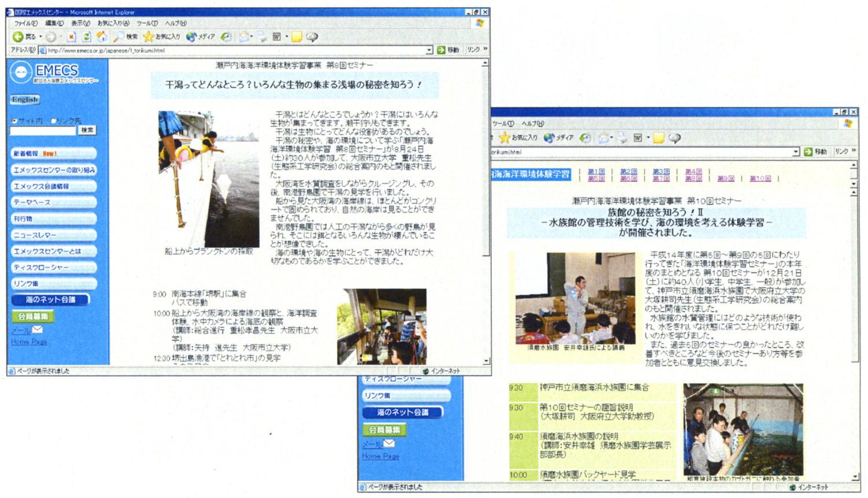The height and width of the screenshot is (498, 868).
Task: Open Messenger speech-bubble icon in the front toolbar
Action: point(312,37)
